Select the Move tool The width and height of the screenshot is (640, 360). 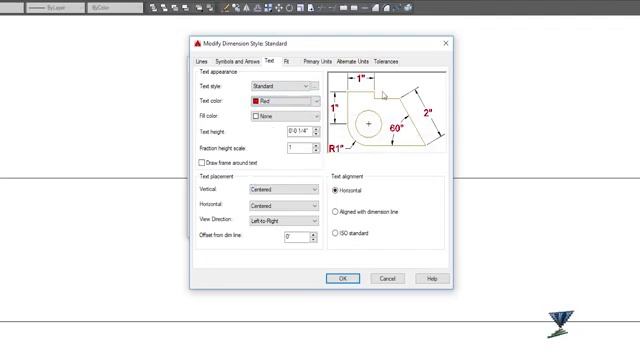click(x=279, y=8)
